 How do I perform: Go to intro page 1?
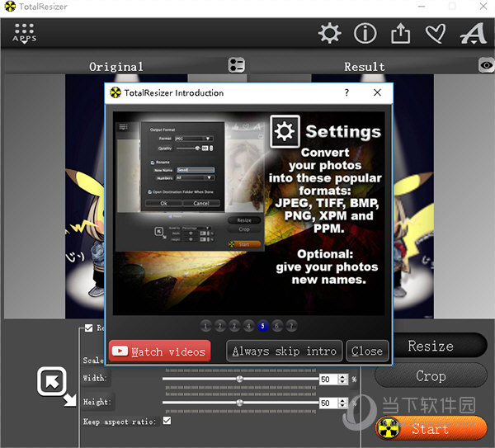[205, 326]
